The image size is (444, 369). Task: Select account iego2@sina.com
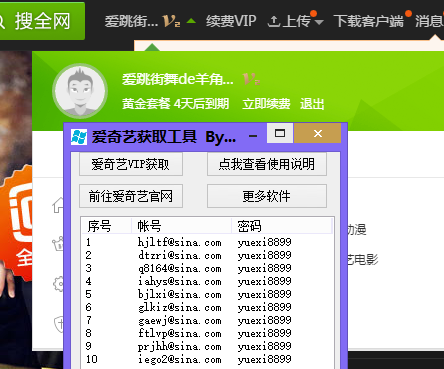(180, 359)
